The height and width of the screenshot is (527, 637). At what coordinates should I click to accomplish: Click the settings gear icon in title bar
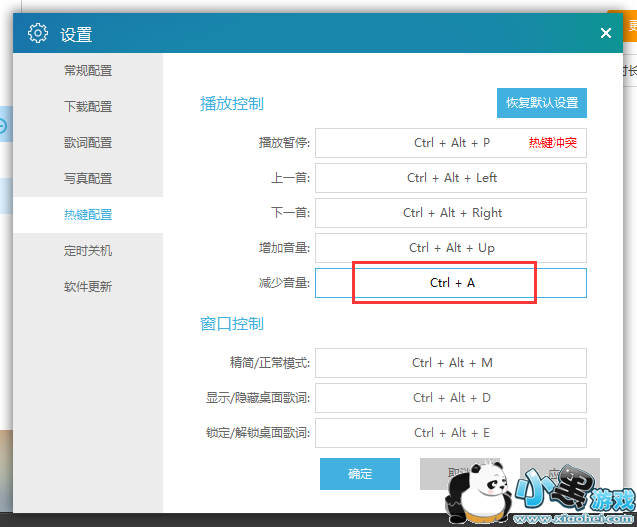38,33
